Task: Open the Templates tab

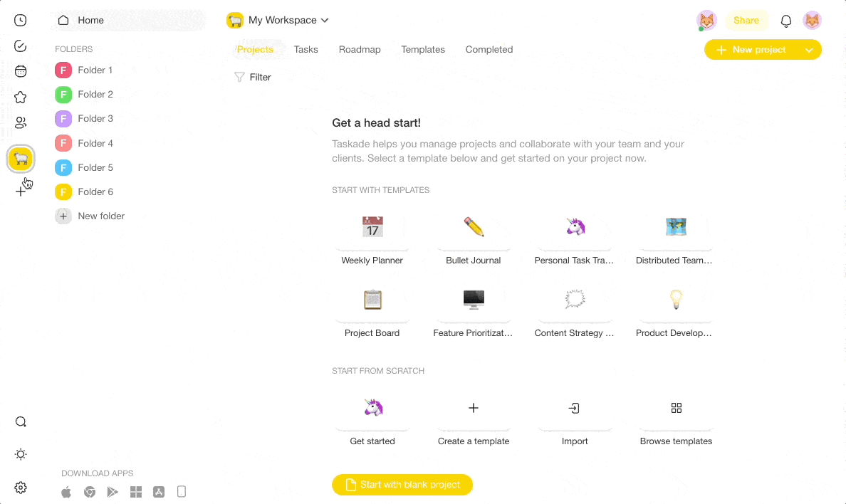Action: tap(423, 49)
